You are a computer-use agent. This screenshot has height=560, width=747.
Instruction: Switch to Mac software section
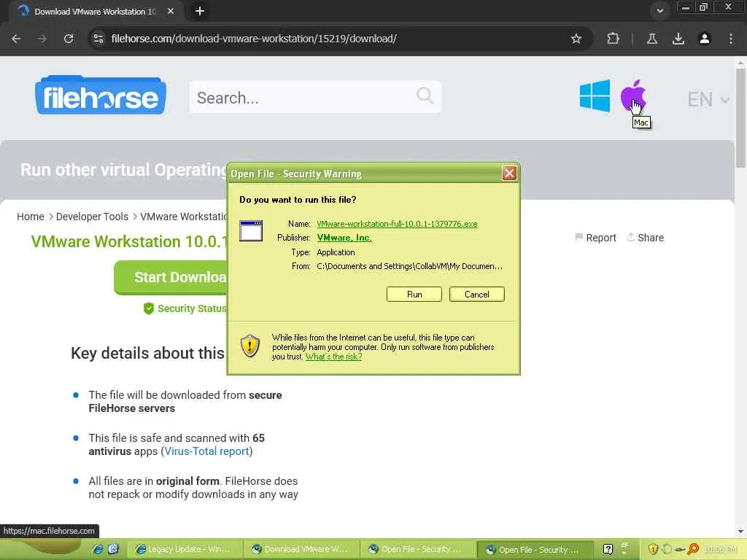[x=632, y=96]
